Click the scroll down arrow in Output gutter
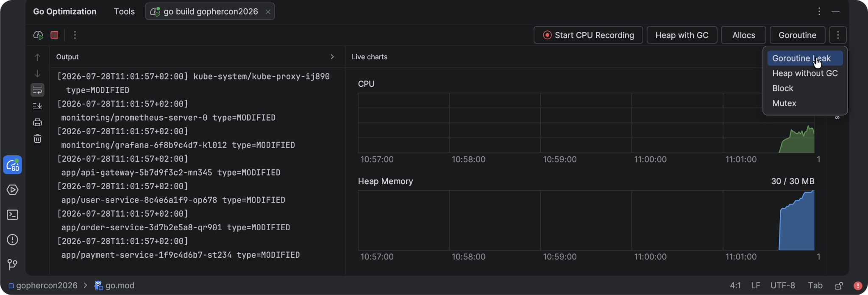Screen dimensions: 868x295 (37, 74)
